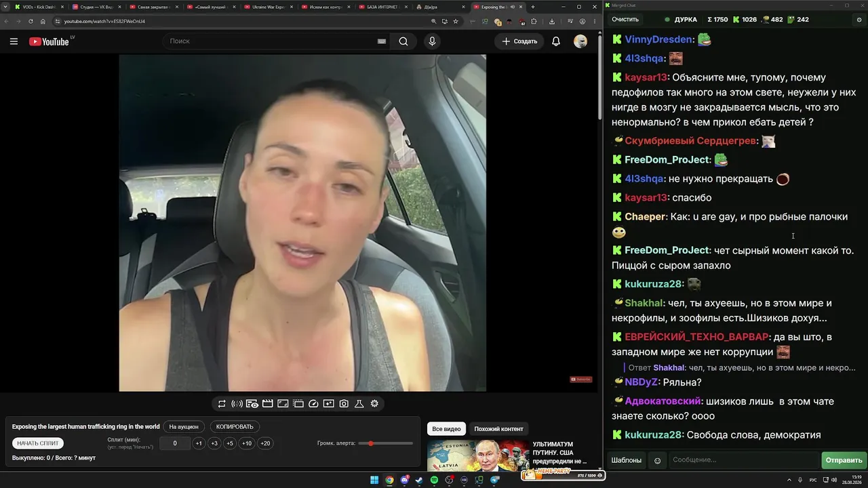Open YouTube notifications bell
The width and height of the screenshot is (868, 488).
point(556,41)
